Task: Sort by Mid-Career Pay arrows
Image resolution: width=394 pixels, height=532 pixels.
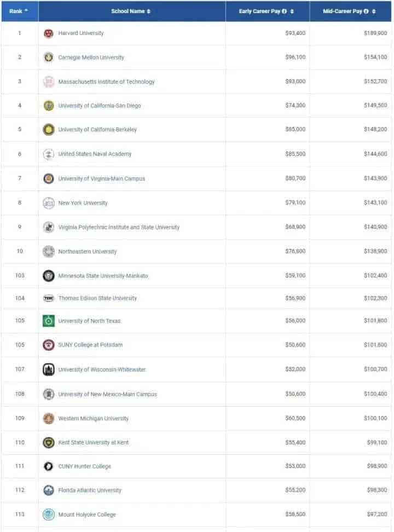Action: [374, 11]
